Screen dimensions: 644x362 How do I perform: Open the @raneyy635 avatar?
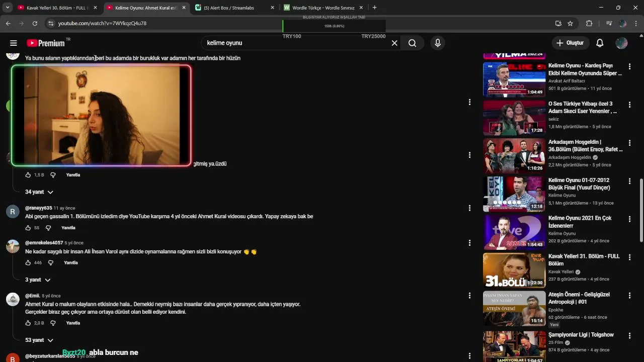pyautogui.click(x=13, y=211)
